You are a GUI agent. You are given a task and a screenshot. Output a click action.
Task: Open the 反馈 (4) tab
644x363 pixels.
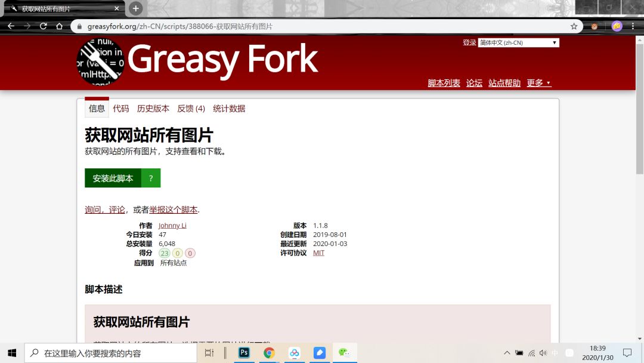191,109
